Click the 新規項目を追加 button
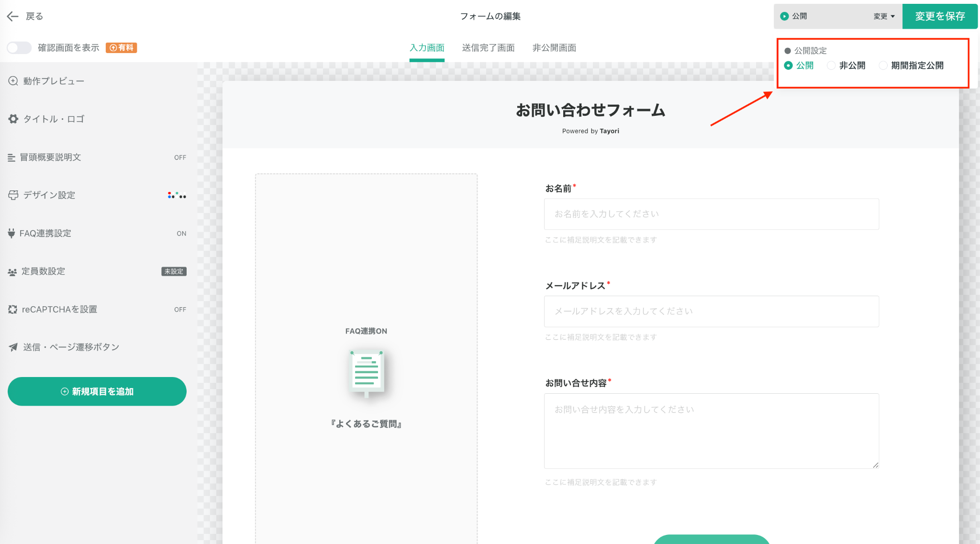980x544 pixels. (x=97, y=391)
